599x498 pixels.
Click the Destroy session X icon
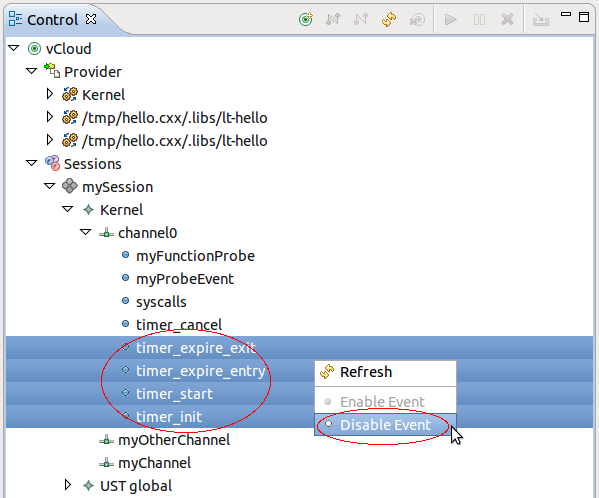pyautogui.click(x=507, y=19)
